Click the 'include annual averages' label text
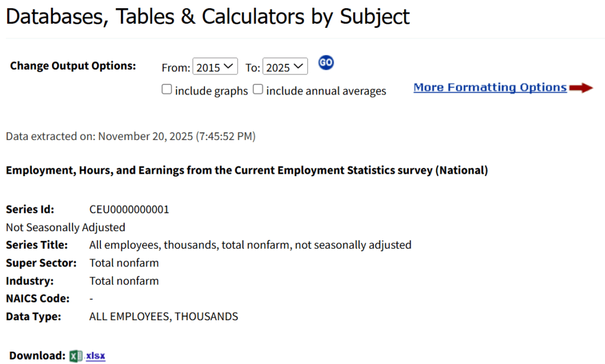Image resolution: width=605 pixels, height=364 pixels. pyautogui.click(x=326, y=91)
